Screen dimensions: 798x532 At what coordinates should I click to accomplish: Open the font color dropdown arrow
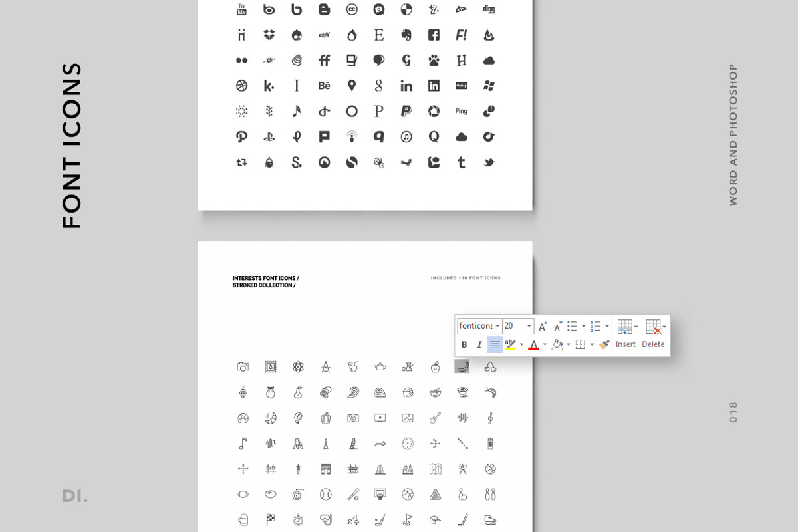pos(545,344)
